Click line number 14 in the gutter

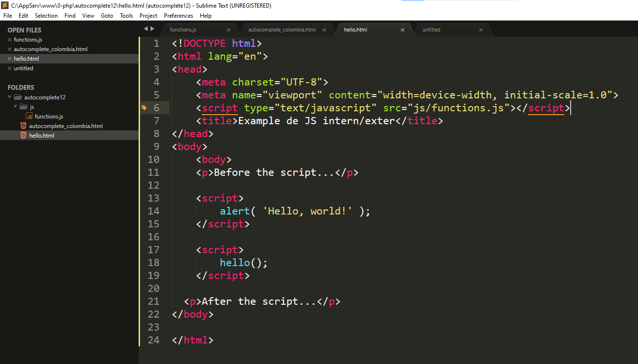(153, 211)
